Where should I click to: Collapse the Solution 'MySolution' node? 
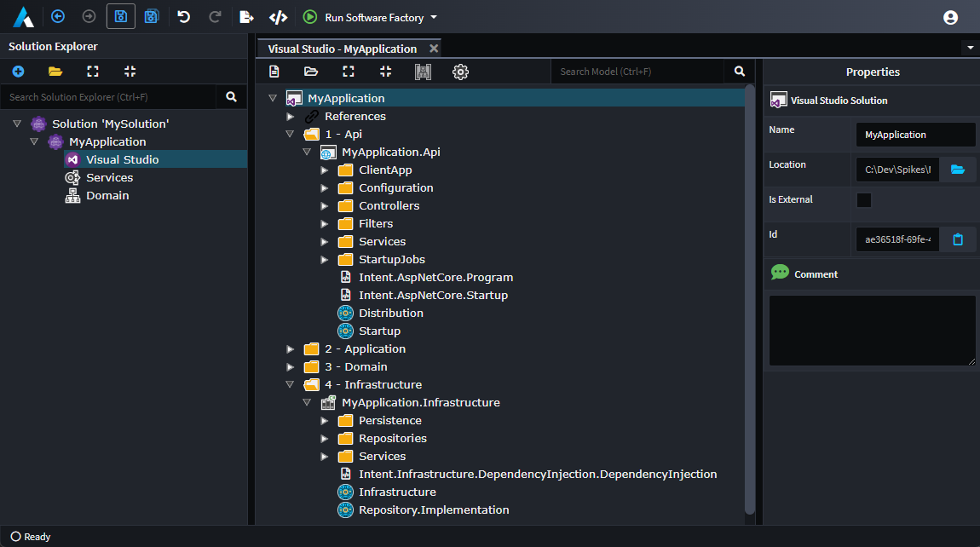(17, 124)
